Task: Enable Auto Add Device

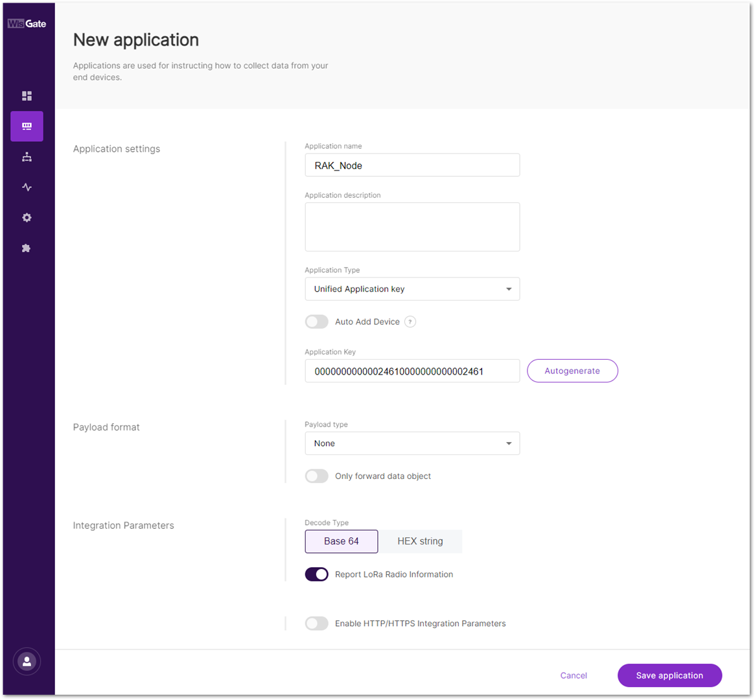Action: click(316, 321)
